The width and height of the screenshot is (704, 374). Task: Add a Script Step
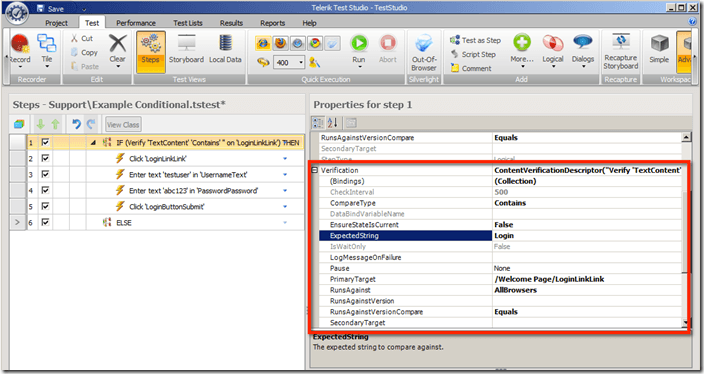point(473,54)
